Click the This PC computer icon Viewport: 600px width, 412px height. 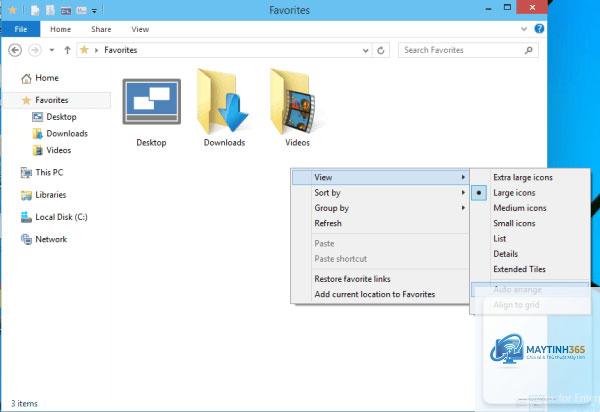pos(26,173)
